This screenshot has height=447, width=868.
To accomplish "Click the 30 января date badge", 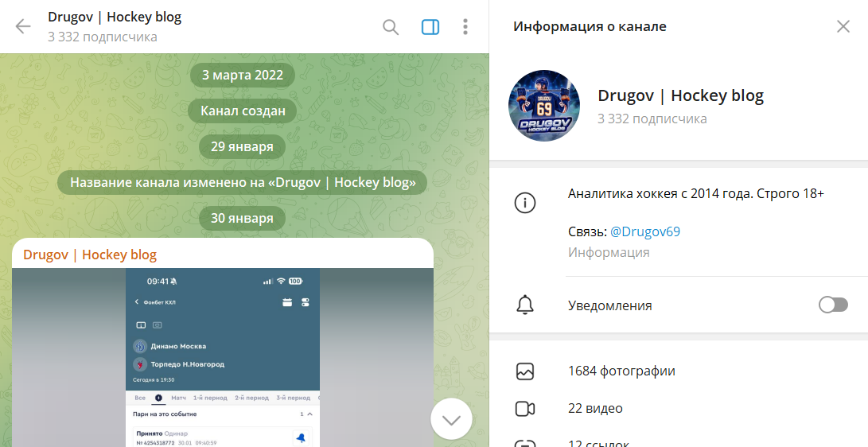I will 242,218.
